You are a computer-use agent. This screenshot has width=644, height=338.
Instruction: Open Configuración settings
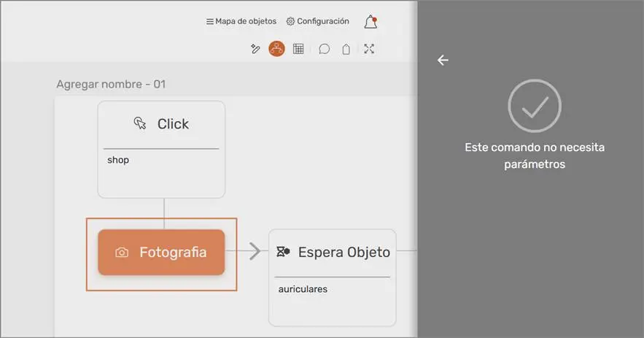[x=317, y=22]
